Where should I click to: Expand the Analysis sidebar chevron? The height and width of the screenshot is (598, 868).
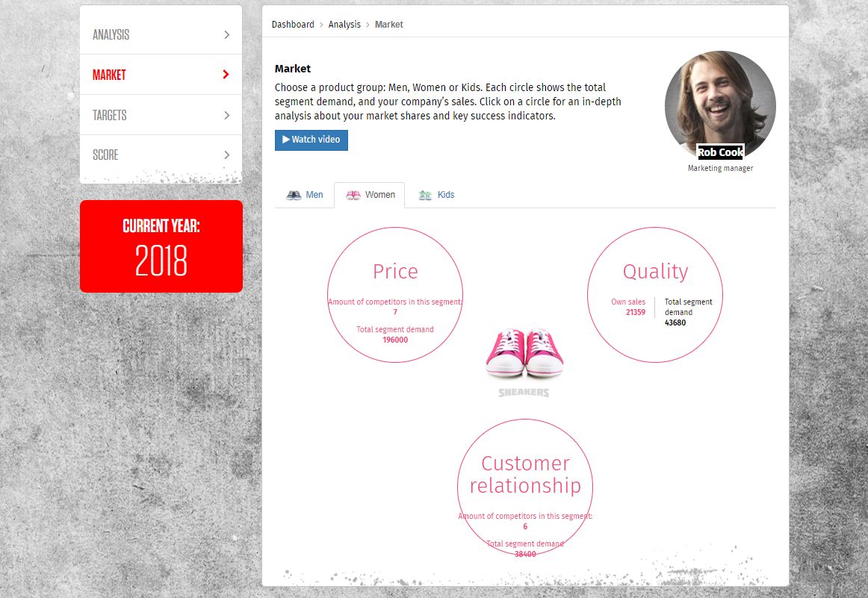pyautogui.click(x=226, y=35)
